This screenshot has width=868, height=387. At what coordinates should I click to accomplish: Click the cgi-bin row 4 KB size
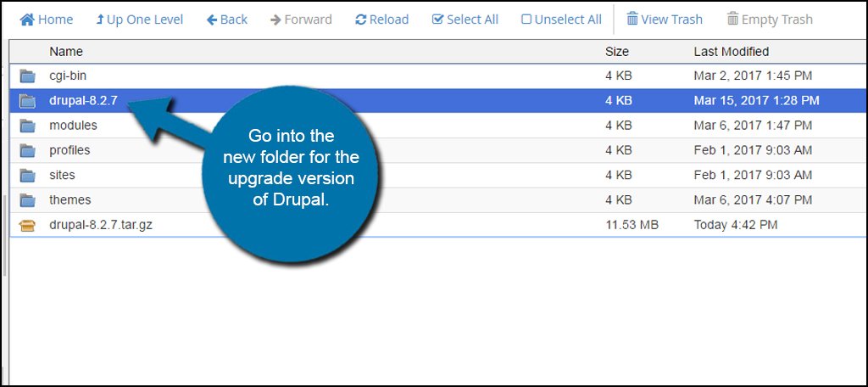pos(618,76)
